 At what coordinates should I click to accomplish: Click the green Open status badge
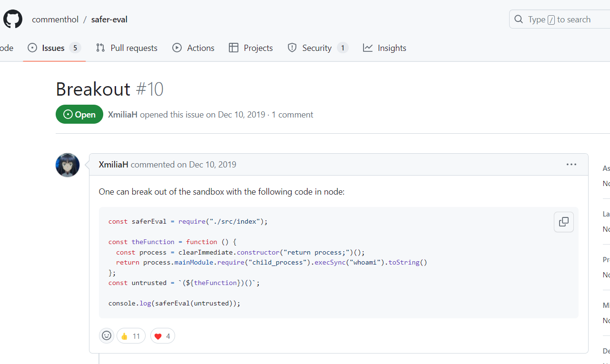[79, 114]
